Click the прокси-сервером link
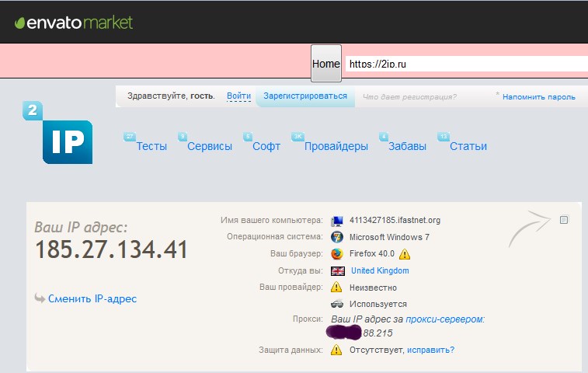This screenshot has height=373, width=588. (445, 319)
